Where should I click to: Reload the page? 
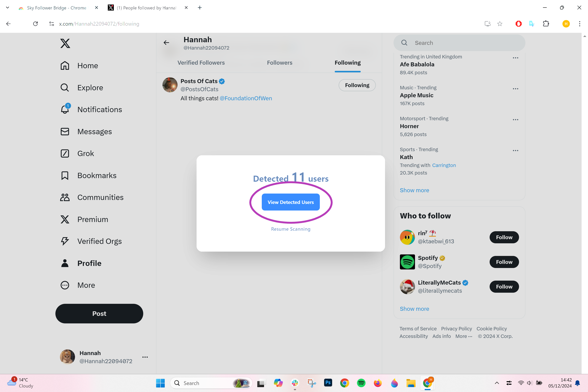tap(35, 24)
